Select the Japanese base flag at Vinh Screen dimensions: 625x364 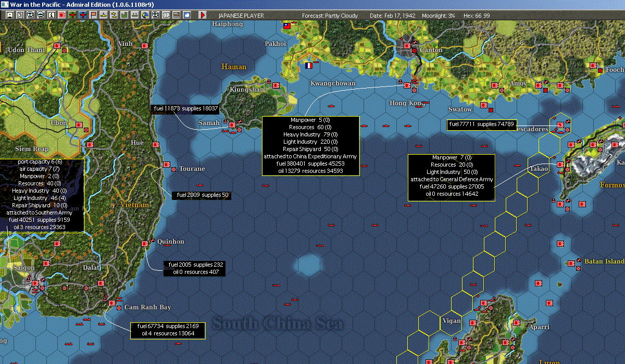click(x=145, y=46)
